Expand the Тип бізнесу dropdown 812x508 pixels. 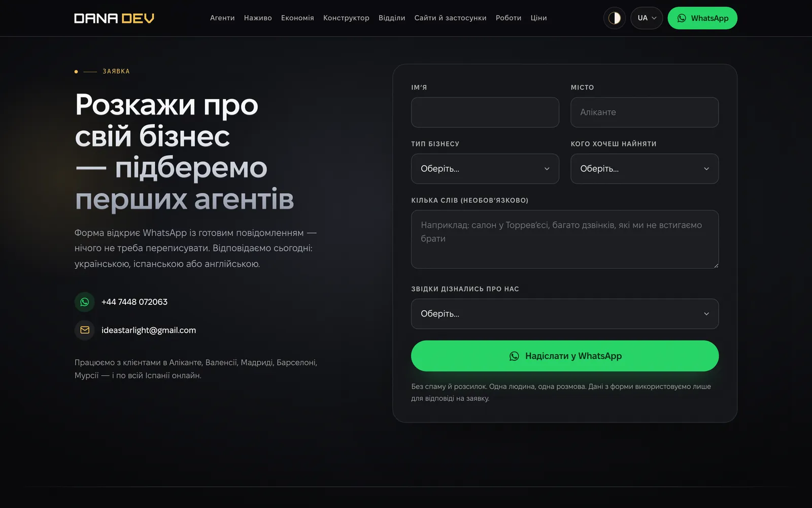[x=485, y=169]
